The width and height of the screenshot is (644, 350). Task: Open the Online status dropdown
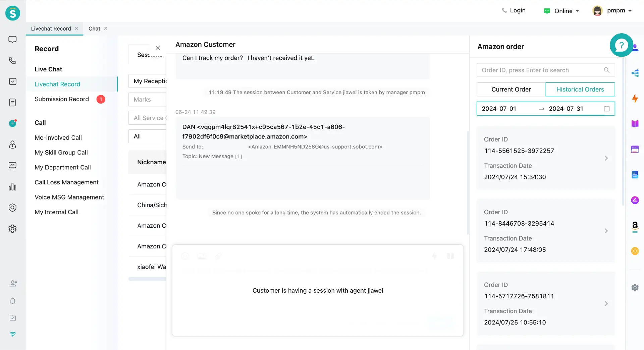point(561,11)
